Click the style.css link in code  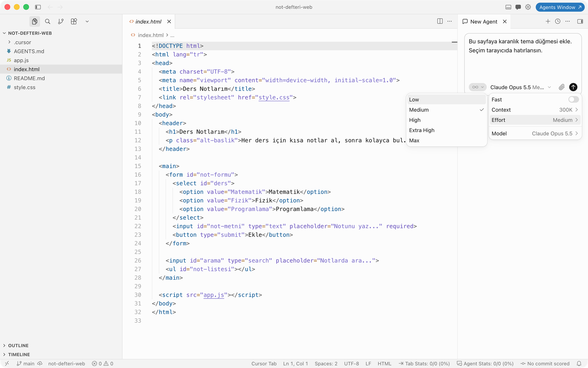tap(274, 98)
